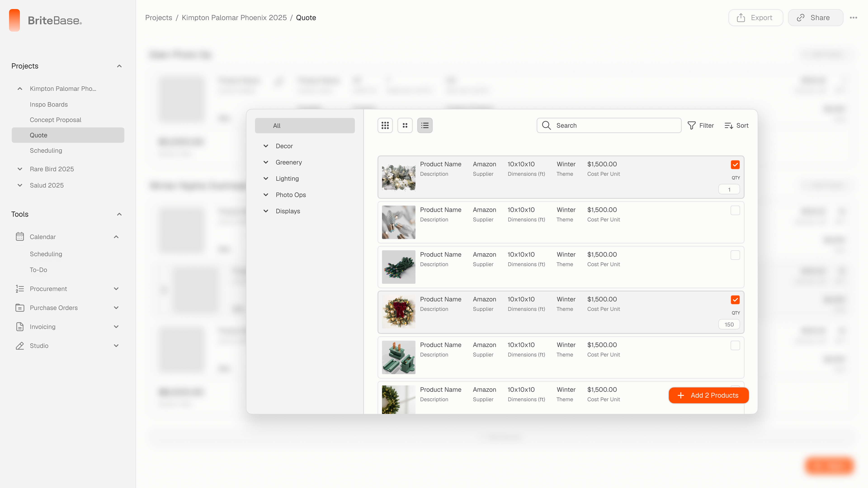Image resolution: width=868 pixels, height=488 pixels.
Task: Click the Filter funnel icon
Action: pyautogui.click(x=691, y=125)
